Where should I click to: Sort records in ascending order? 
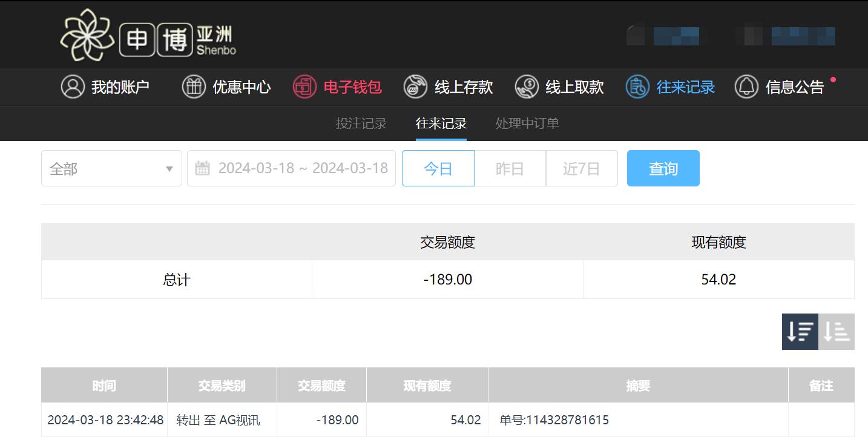click(837, 332)
